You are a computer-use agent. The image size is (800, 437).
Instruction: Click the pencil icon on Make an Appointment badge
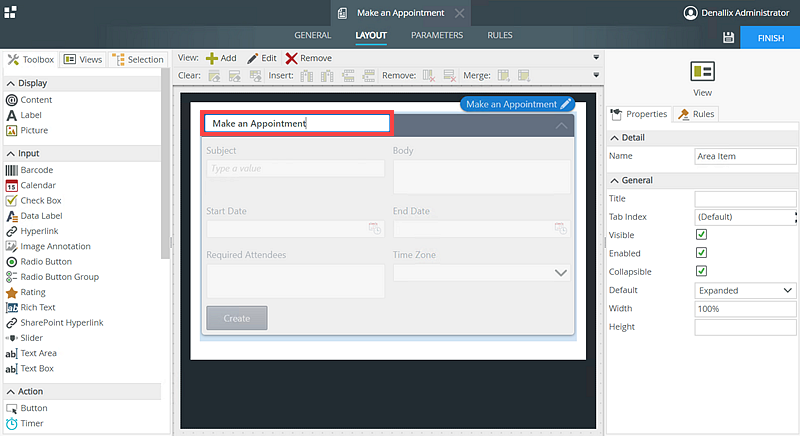click(x=566, y=104)
